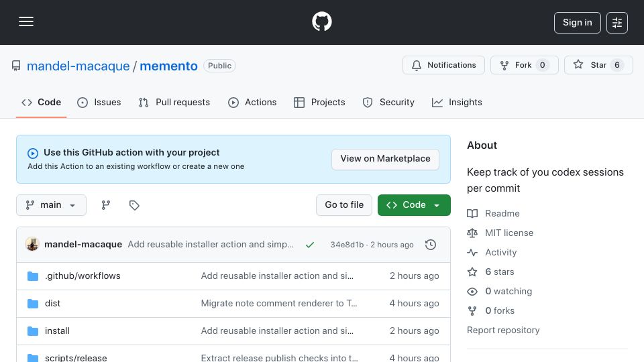
Task: Open the scripts/release folder
Action: 76,358
